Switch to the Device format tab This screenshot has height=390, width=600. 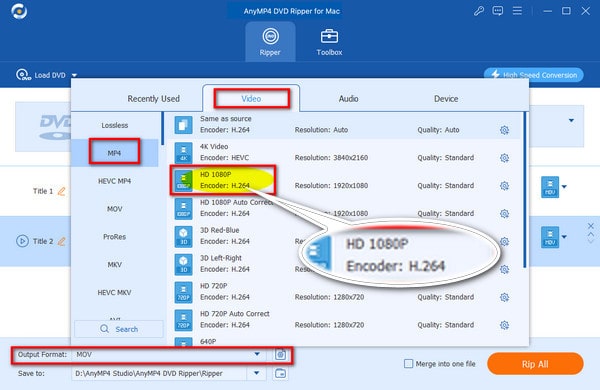446,99
